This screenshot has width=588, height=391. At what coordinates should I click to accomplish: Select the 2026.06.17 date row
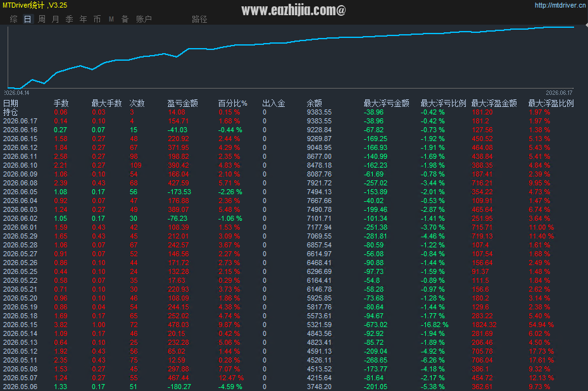[x=20, y=121]
